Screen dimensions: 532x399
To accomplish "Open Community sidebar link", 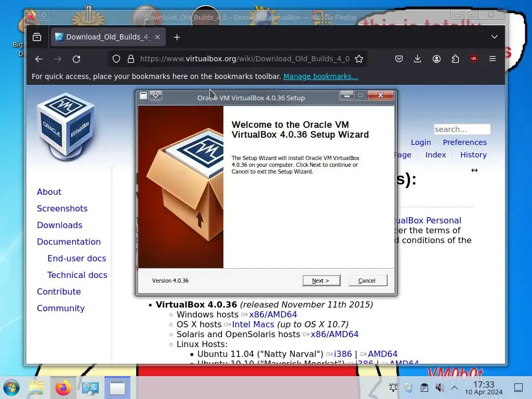I will 61,308.
